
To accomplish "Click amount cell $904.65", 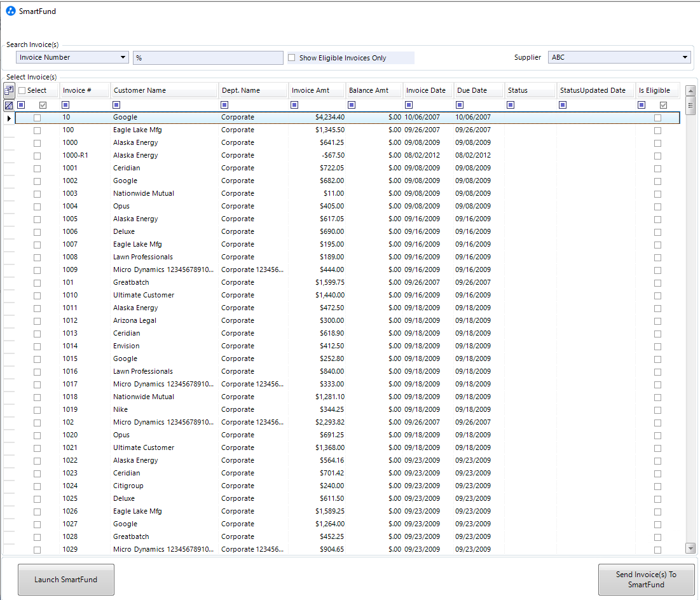I will coord(317,550).
